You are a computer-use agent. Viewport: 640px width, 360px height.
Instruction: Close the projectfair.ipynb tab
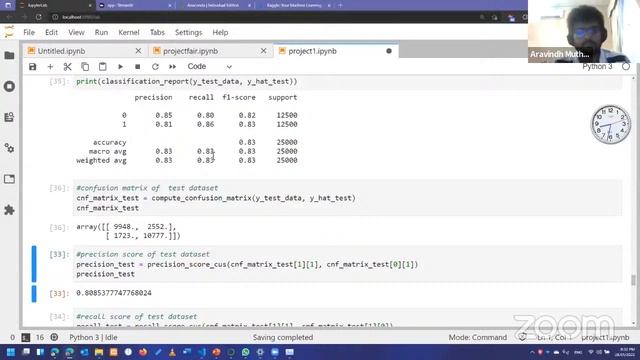[x=264, y=51]
